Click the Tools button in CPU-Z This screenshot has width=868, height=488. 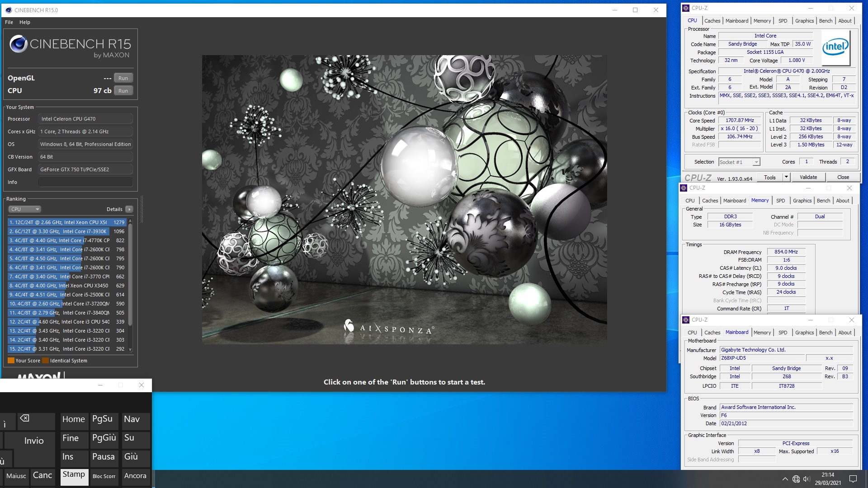point(769,178)
